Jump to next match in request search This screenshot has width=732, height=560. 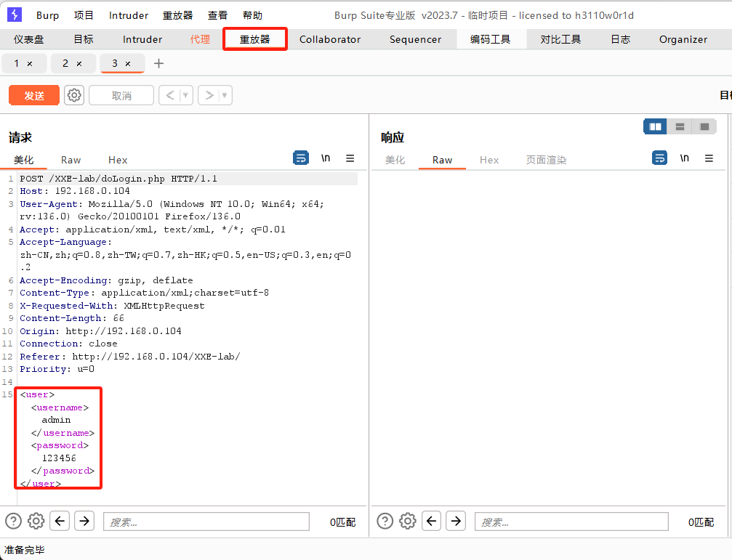pos(84,520)
